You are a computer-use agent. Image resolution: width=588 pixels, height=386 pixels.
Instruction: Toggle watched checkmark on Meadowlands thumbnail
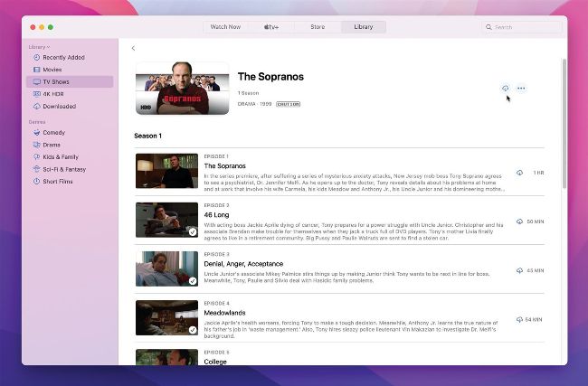(193, 330)
